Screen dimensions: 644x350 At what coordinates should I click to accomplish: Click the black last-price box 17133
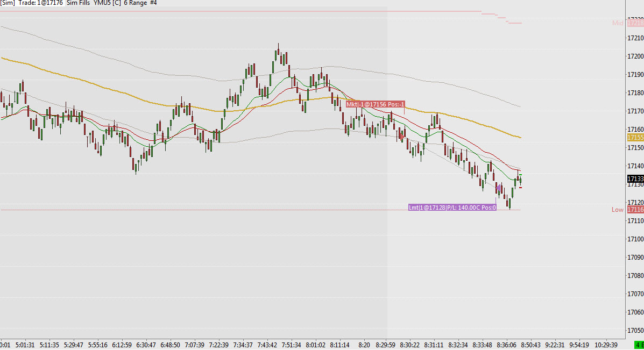635,179
